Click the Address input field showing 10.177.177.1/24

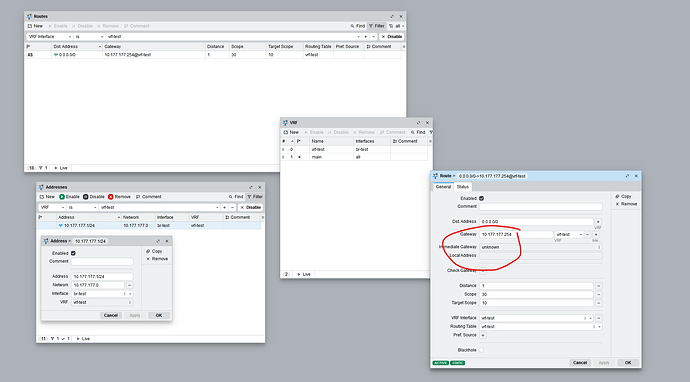(x=102, y=276)
